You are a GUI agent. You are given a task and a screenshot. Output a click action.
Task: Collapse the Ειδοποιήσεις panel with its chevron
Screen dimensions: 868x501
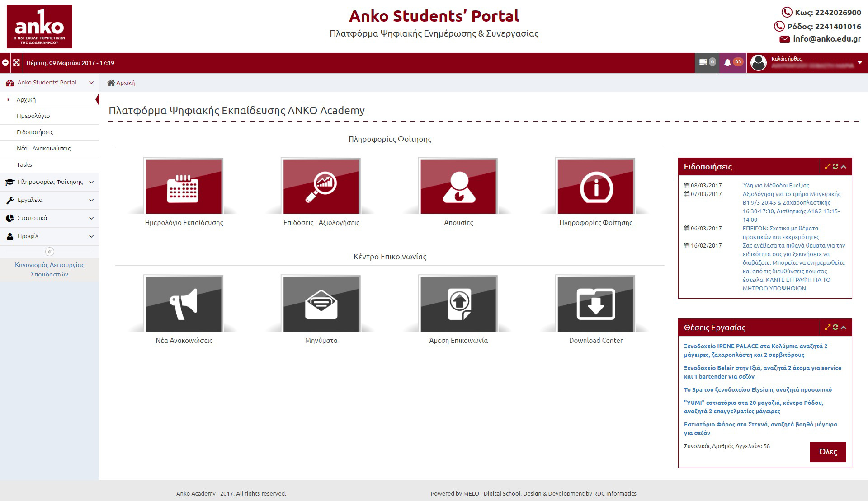(844, 167)
